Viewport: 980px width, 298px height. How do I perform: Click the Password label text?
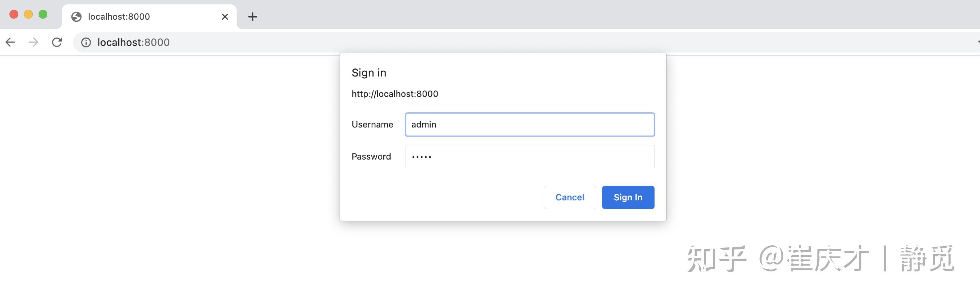371,157
